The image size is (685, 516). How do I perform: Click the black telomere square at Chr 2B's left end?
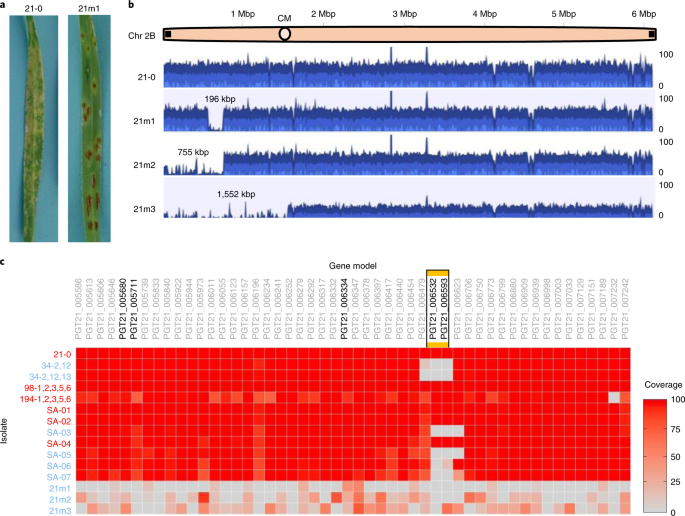pyautogui.click(x=168, y=34)
